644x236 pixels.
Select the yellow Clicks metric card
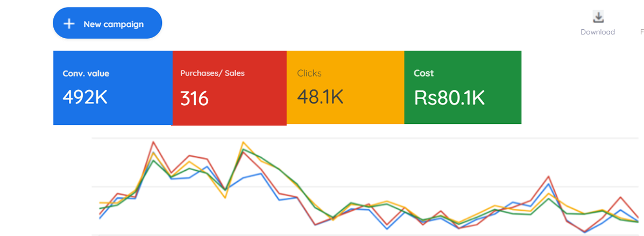345,87
